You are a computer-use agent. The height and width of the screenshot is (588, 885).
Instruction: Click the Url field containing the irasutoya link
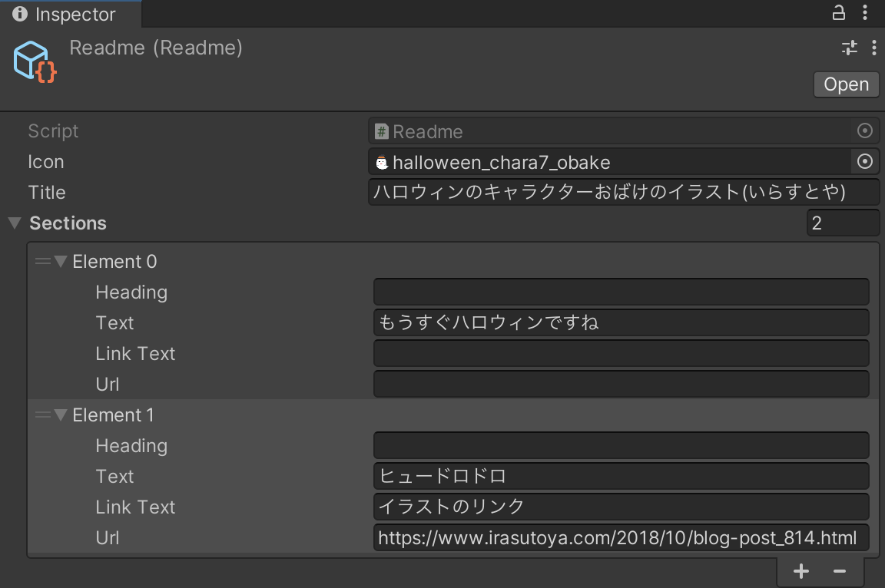click(621, 537)
